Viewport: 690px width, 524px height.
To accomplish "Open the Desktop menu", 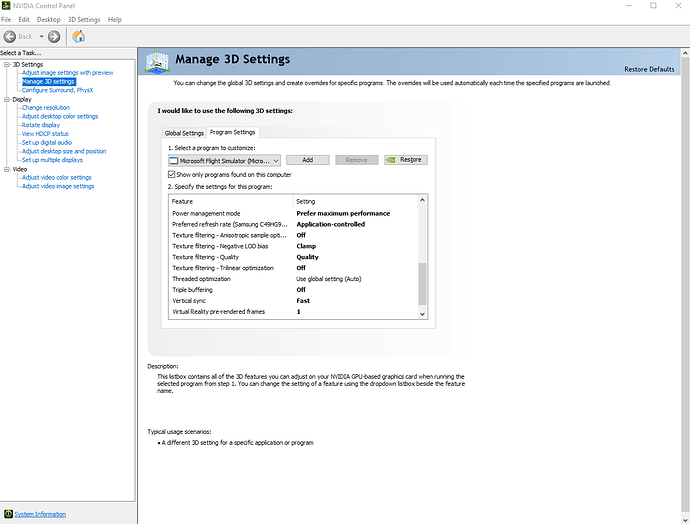I will [x=48, y=19].
